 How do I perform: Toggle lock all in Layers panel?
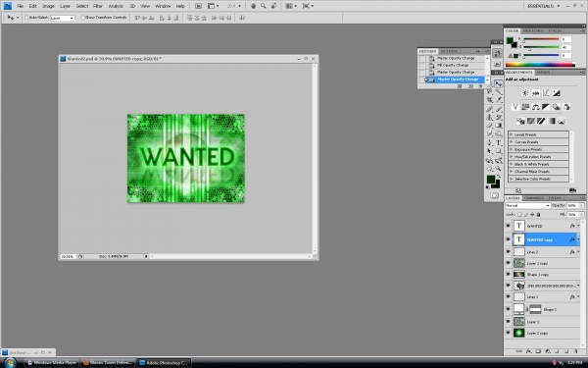(x=538, y=214)
